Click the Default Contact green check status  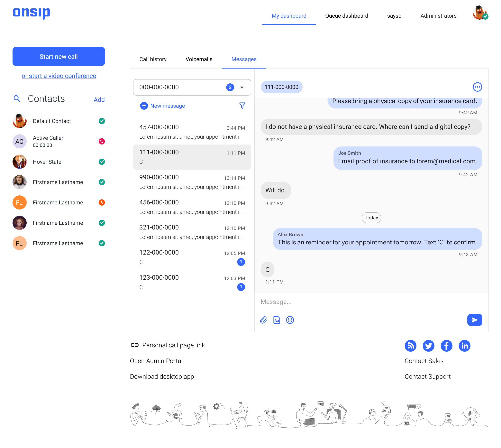click(x=102, y=121)
